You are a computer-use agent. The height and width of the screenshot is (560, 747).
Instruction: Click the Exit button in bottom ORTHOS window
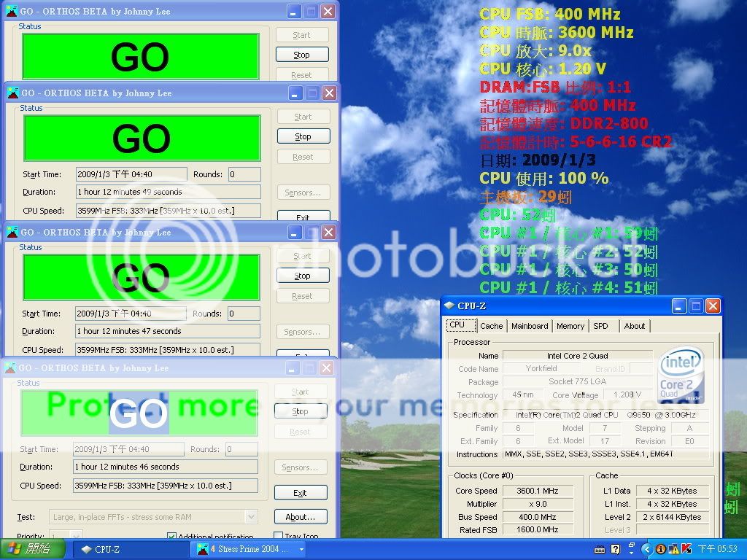click(300, 493)
